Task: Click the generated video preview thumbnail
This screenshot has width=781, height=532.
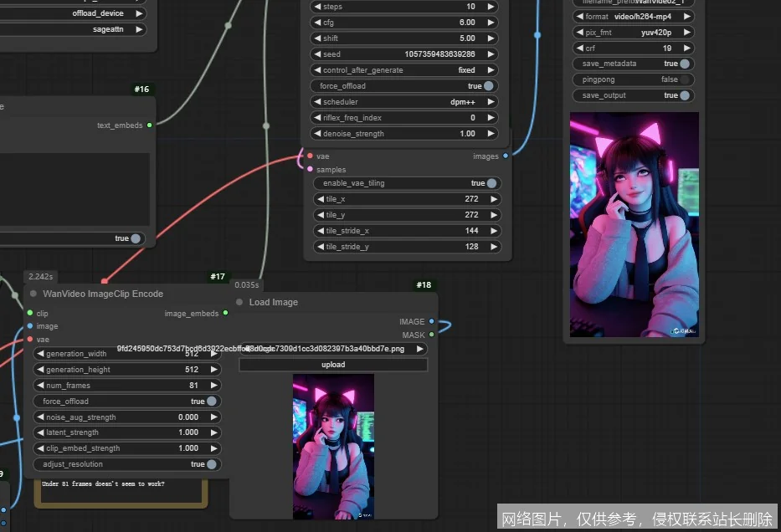Action: click(x=634, y=226)
